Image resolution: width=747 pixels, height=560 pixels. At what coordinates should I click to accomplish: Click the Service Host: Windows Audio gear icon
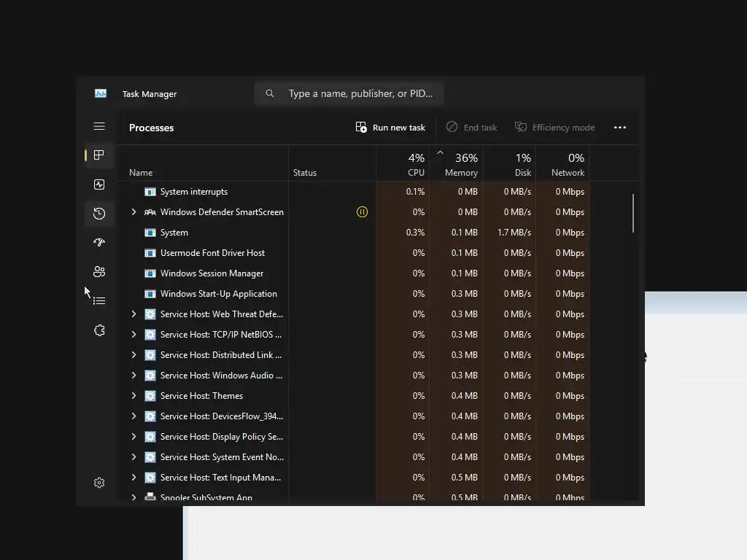click(x=150, y=376)
